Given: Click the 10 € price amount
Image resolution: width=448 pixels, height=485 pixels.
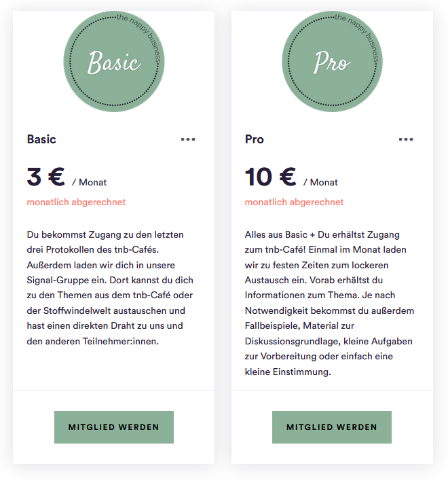Looking at the screenshot, I should tap(270, 177).
